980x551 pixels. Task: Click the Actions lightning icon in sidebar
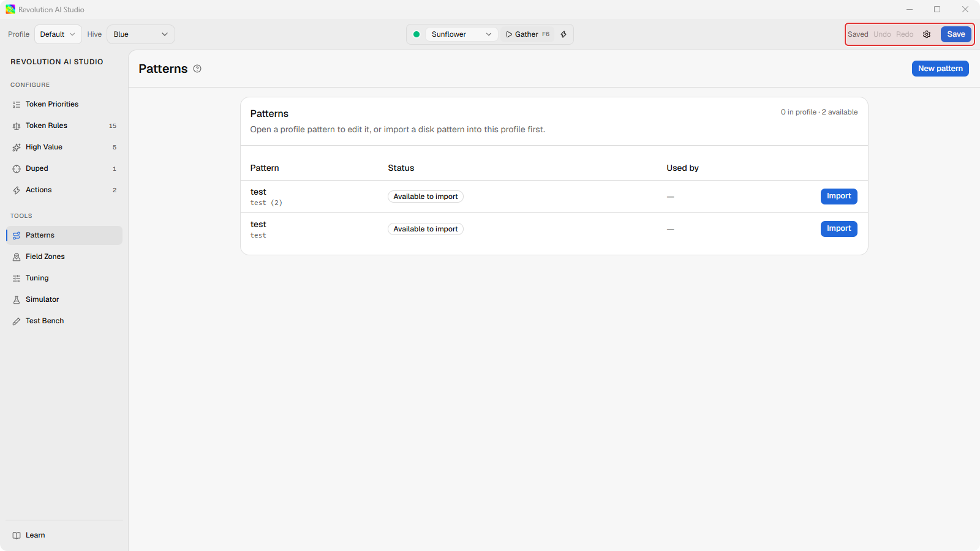tap(17, 190)
